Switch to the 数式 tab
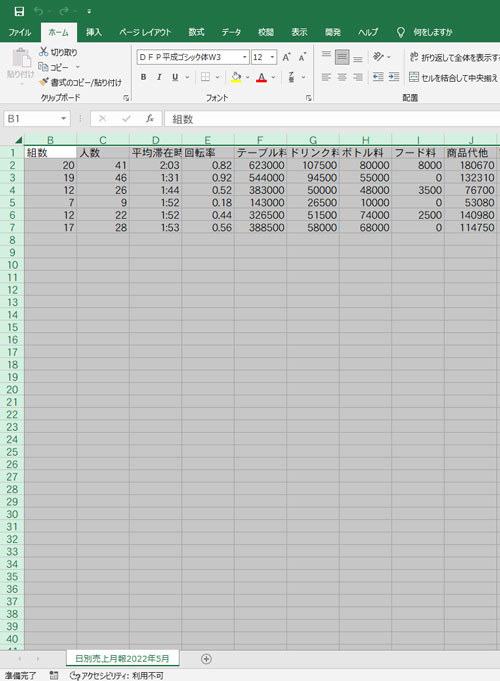The width and height of the screenshot is (500, 681). pos(196,32)
